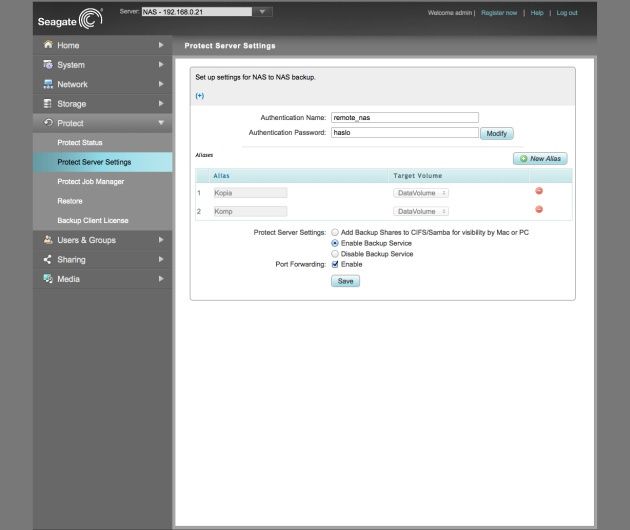The image size is (630, 530).
Task: Click the New Alias button
Action: [x=540, y=159]
